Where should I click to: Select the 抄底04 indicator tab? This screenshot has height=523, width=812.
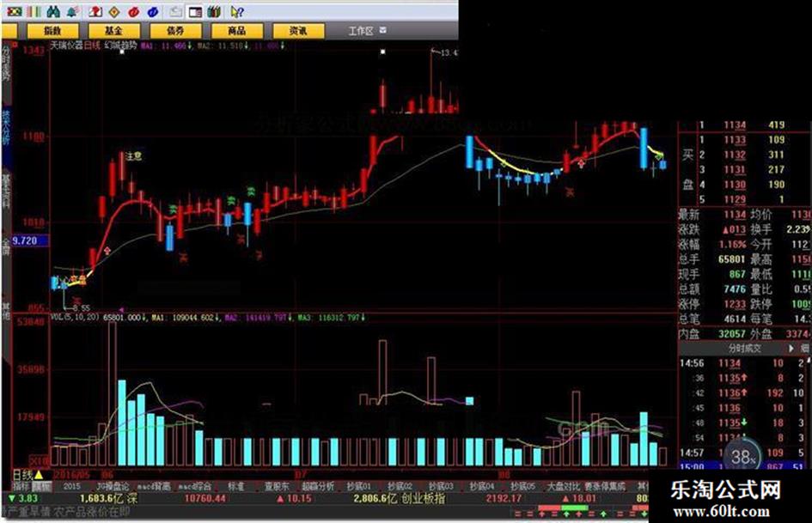481,487
